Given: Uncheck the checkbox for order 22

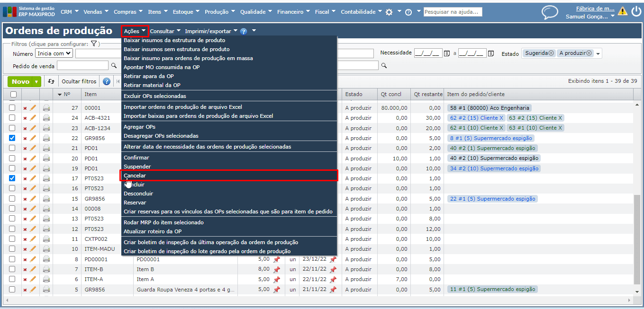Looking at the screenshot, I should pyautogui.click(x=12, y=138).
